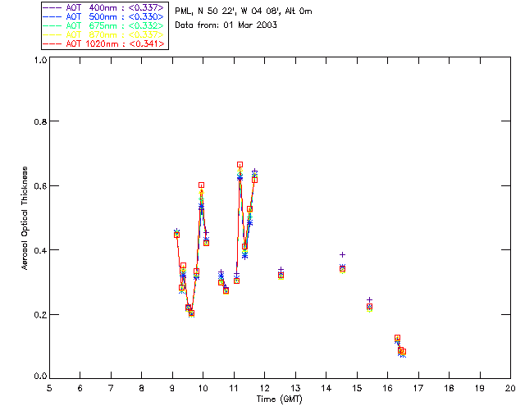Click the 'Data from: 01 Mar 2003' text
525x420 pixels.
[x=226, y=25]
